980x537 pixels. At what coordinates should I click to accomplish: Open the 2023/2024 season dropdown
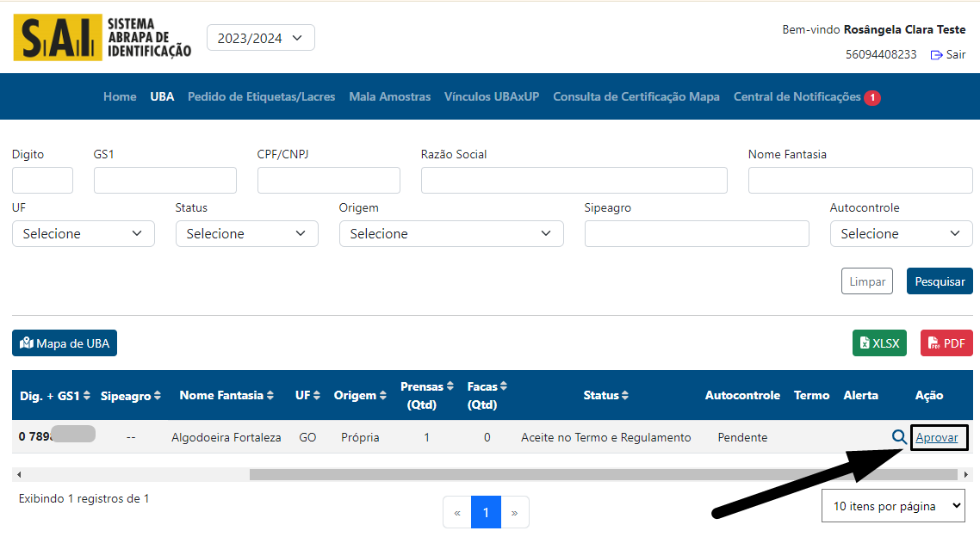tap(261, 38)
